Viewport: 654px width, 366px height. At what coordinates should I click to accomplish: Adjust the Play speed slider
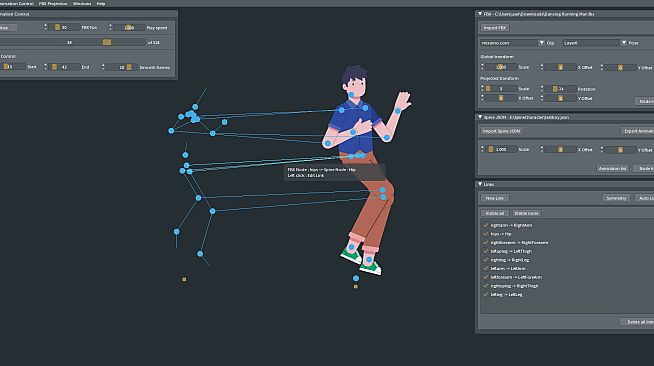(129, 28)
